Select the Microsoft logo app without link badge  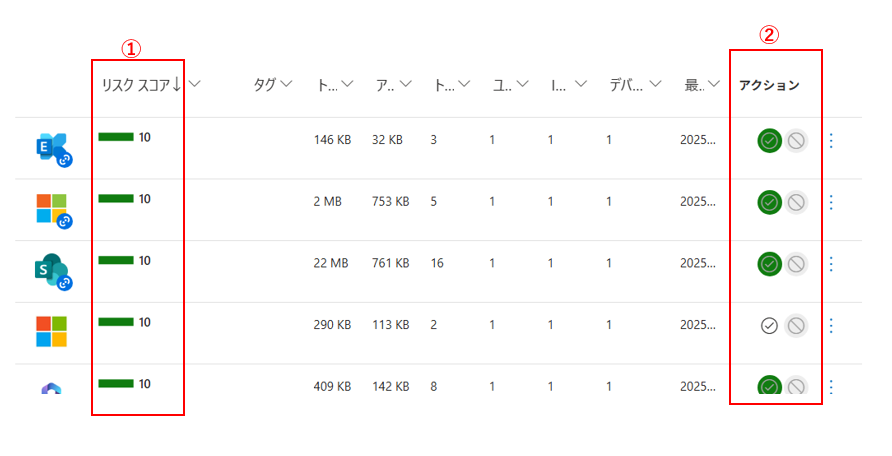click(52, 331)
